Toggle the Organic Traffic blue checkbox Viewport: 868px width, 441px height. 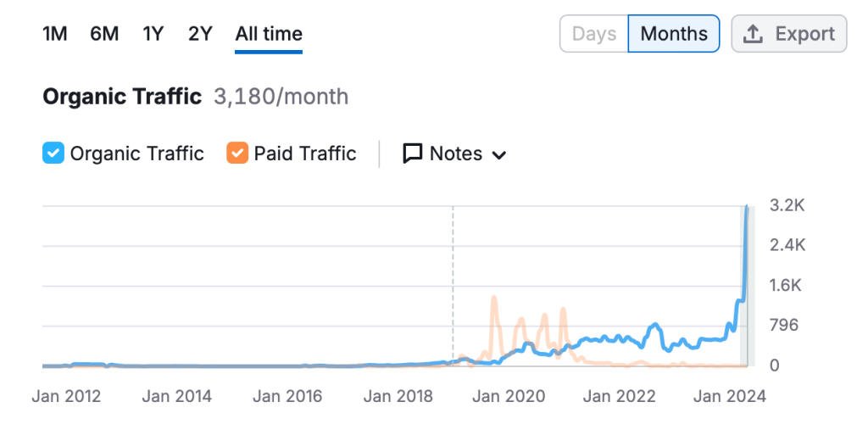pyautogui.click(x=53, y=154)
